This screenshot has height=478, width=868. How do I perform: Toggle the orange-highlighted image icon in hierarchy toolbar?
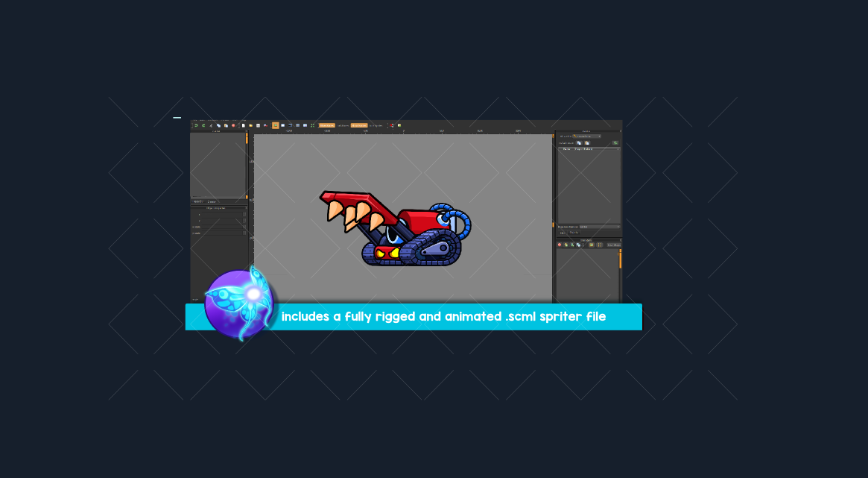(x=592, y=245)
